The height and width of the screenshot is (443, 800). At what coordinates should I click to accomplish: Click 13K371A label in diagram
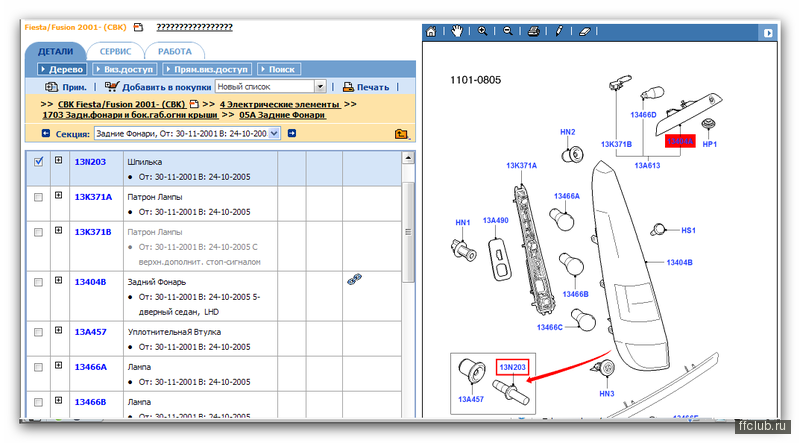click(x=521, y=165)
